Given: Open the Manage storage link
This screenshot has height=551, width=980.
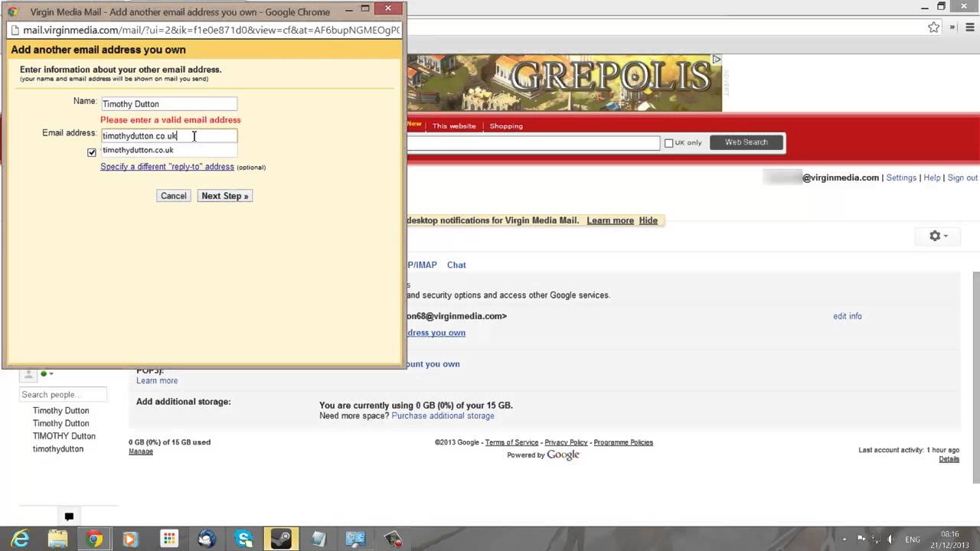Looking at the screenshot, I should point(141,452).
